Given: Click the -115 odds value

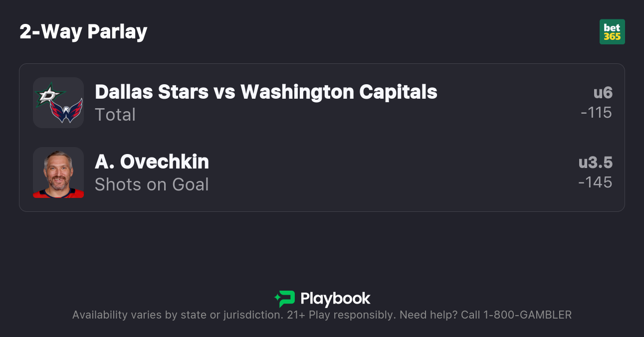Looking at the screenshot, I should coord(596,113).
